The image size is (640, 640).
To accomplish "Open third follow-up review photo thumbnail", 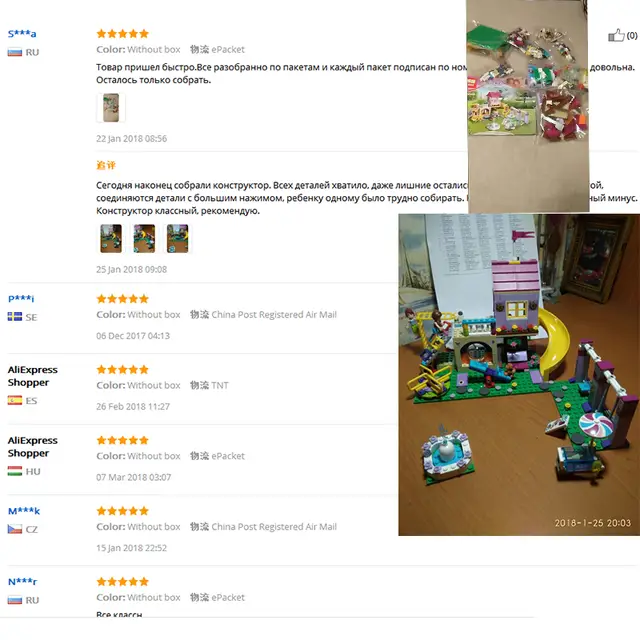I will coord(178,239).
